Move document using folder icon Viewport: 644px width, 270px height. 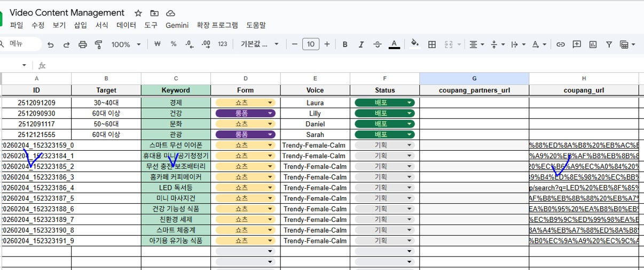(154, 13)
